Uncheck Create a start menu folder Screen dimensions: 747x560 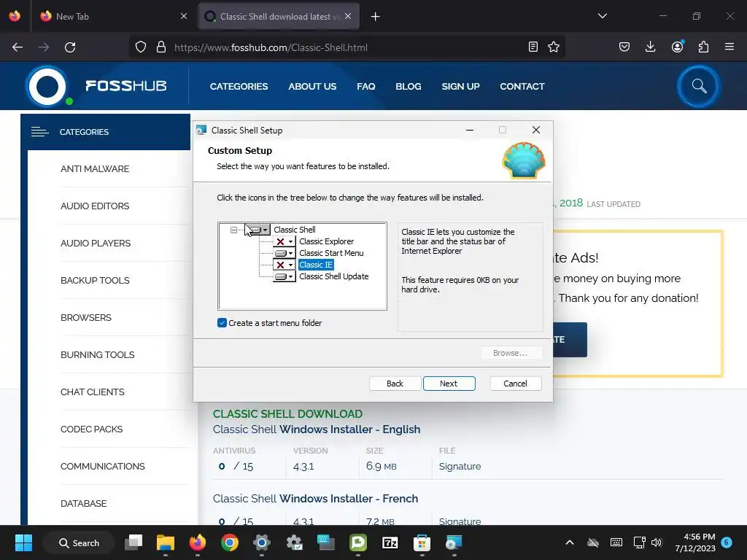click(222, 323)
